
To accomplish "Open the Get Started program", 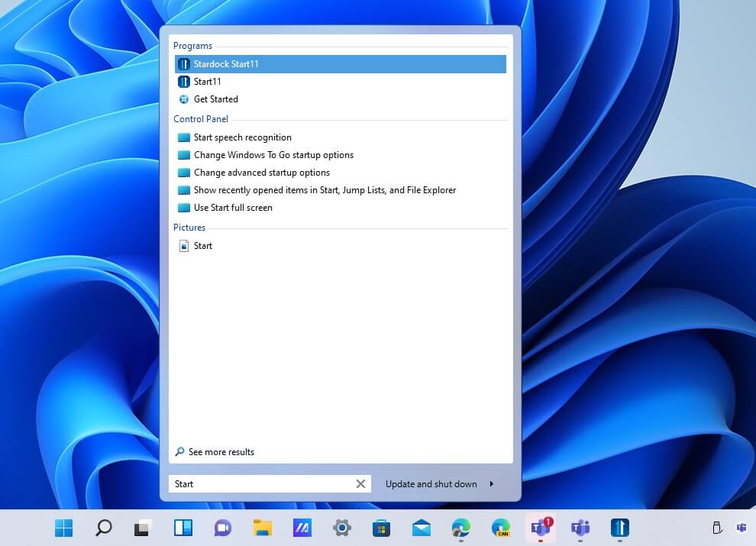I will (341, 99).
